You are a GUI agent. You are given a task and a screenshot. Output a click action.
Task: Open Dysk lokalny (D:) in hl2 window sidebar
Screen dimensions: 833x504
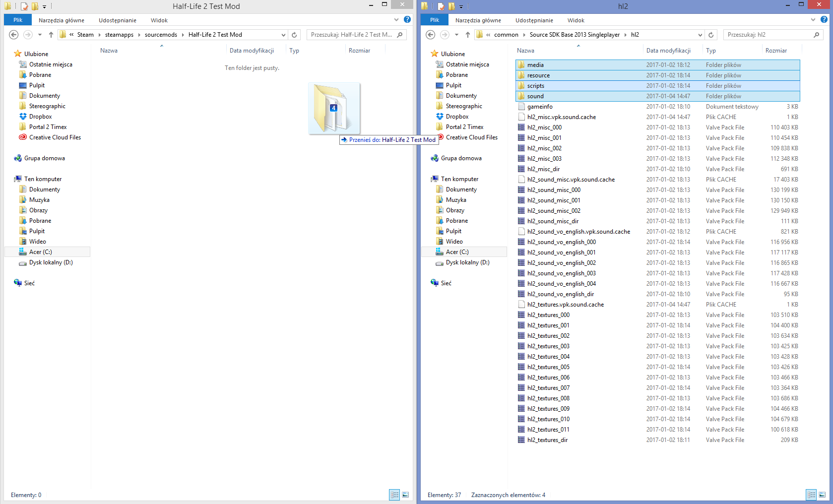[x=467, y=262]
